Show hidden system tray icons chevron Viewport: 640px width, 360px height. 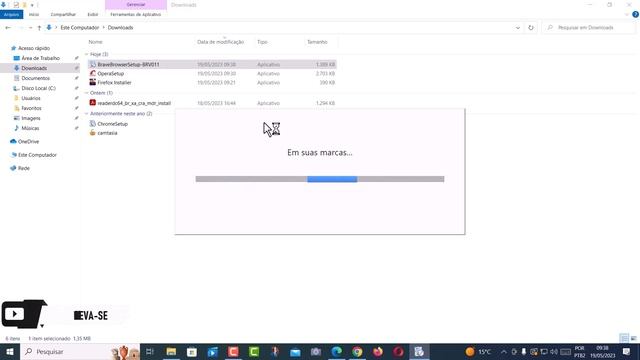coord(504,351)
